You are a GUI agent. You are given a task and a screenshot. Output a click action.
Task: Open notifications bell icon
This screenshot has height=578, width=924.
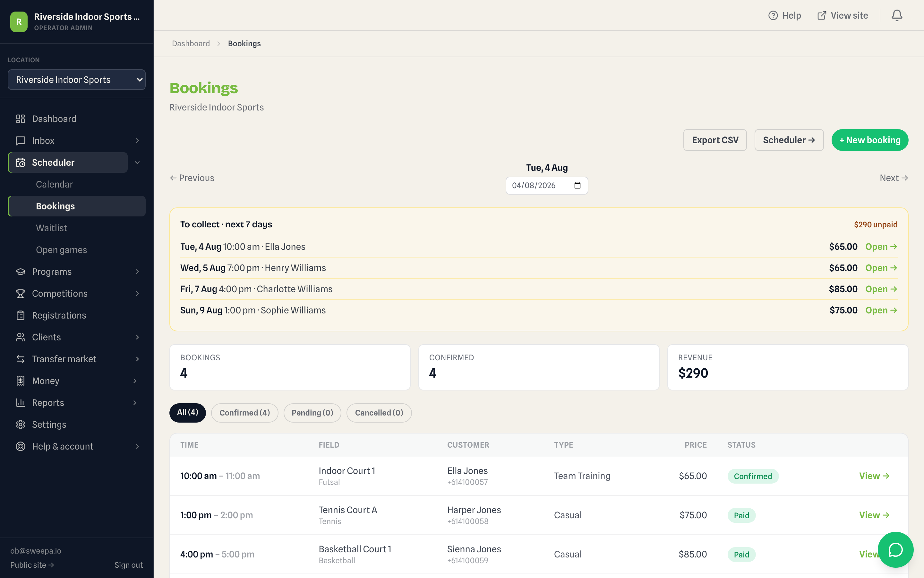(x=897, y=15)
